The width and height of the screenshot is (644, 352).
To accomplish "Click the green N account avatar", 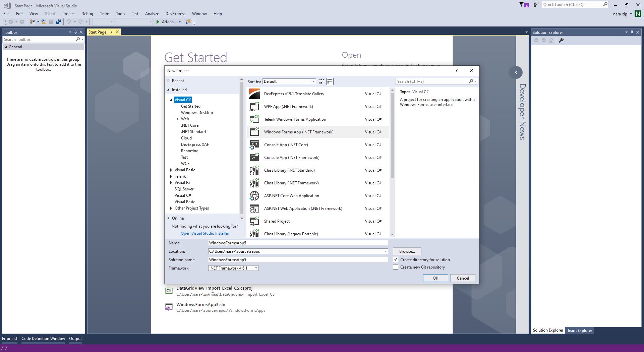I will pyautogui.click(x=638, y=14).
